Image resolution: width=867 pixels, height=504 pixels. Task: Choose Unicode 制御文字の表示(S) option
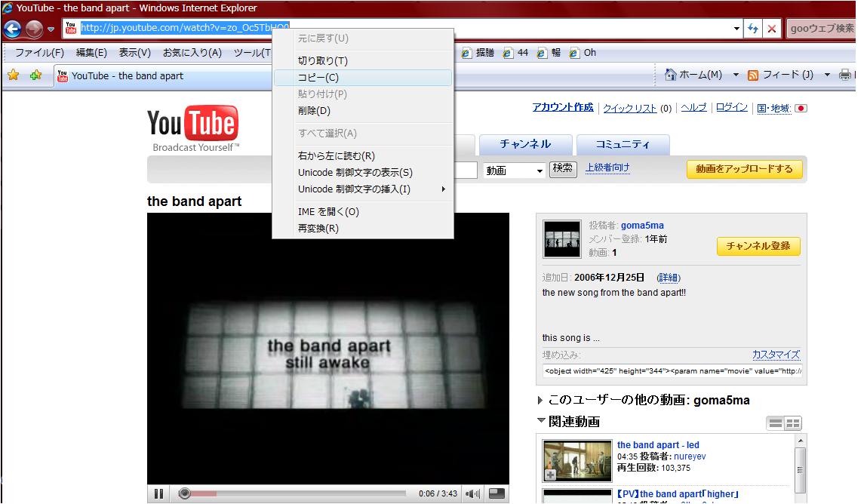[x=363, y=173]
